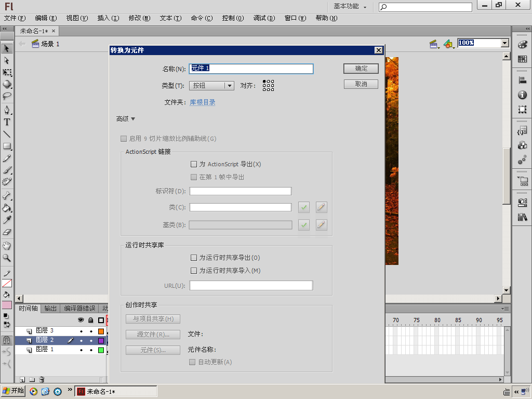Open the 类型 type dropdown
Viewport: 532px width, 399px height.
point(211,86)
